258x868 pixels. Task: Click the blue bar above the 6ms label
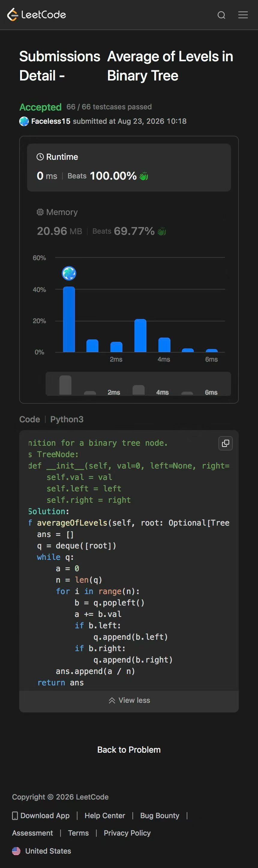[x=211, y=351]
